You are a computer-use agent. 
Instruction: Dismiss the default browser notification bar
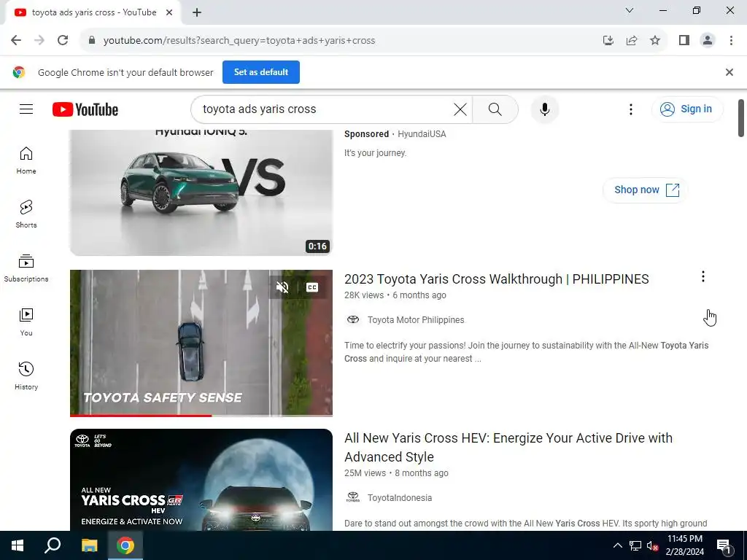pyautogui.click(x=729, y=72)
